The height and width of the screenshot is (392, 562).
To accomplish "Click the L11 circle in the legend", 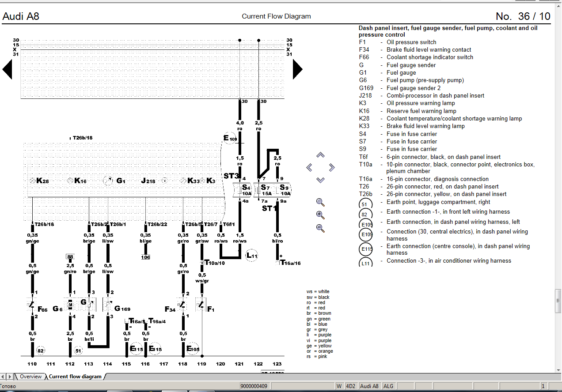I will pyautogui.click(x=366, y=262).
